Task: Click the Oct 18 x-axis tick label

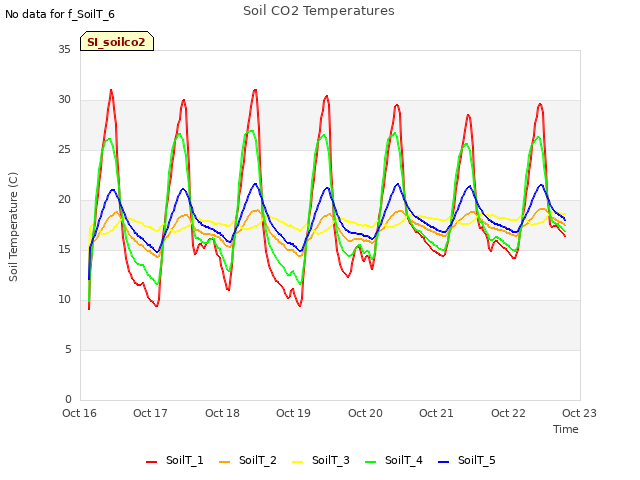Action: 222,413
